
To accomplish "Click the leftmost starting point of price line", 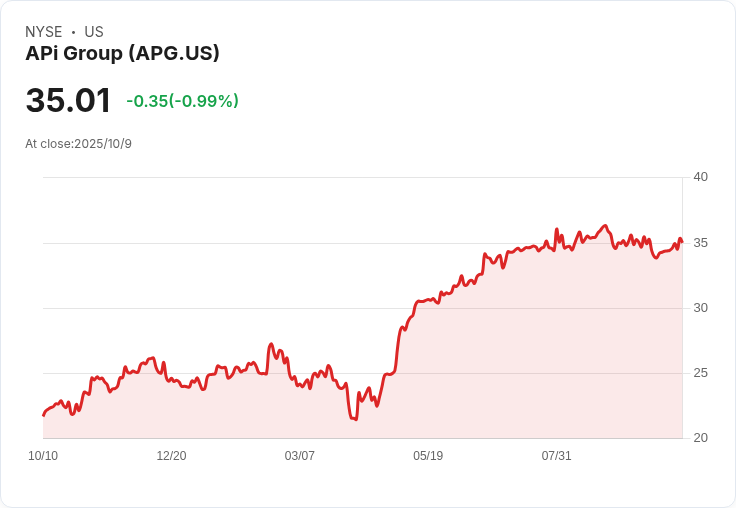I will [43, 414].
